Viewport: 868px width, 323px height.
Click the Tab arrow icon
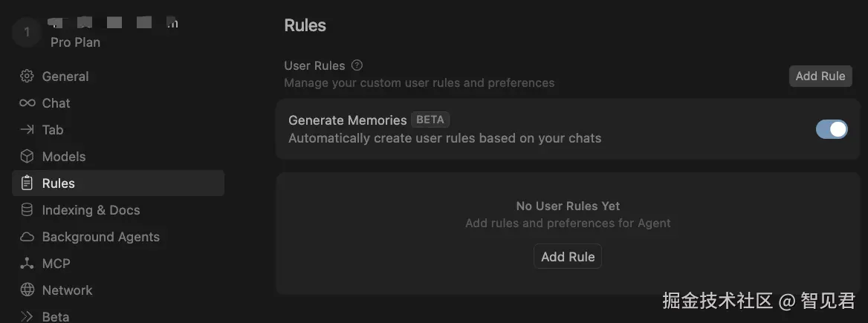pyautogui.click(x=27, y=130)
